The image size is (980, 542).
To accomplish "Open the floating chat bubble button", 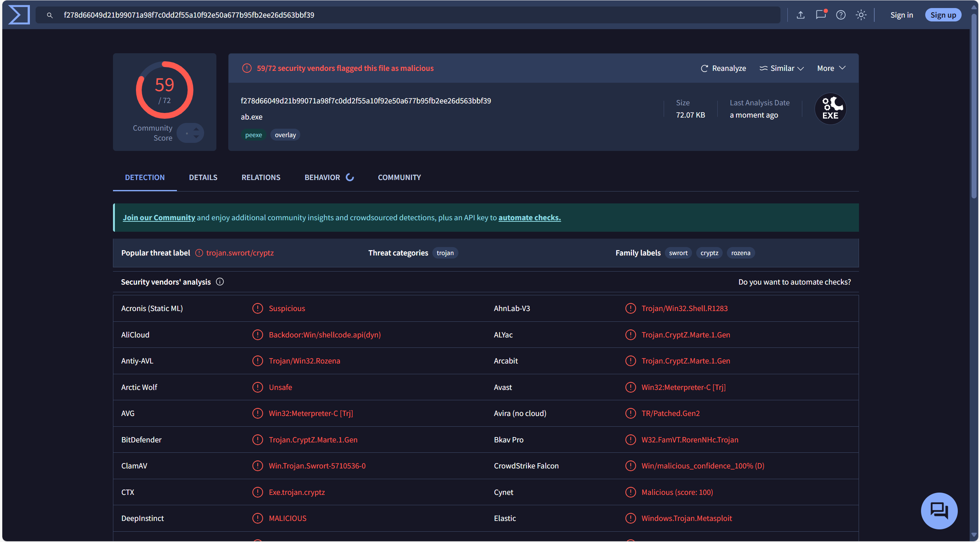I will pyautogui.click(x=939, y=511).
